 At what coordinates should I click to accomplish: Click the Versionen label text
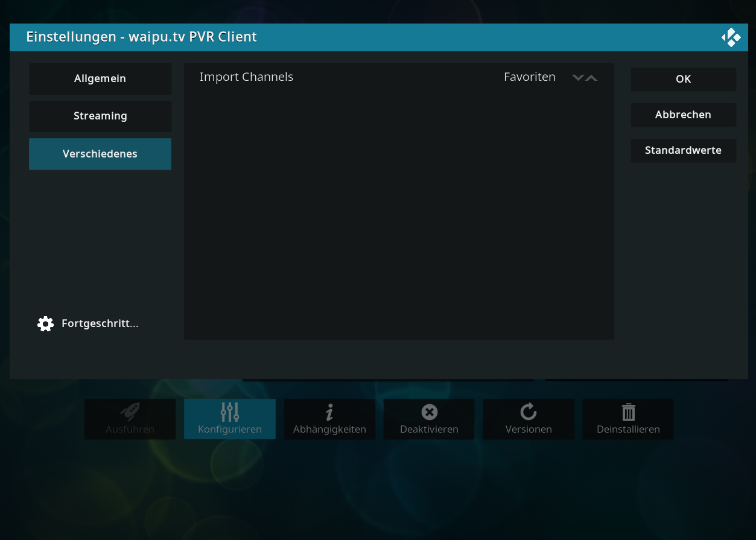point(529,430)
